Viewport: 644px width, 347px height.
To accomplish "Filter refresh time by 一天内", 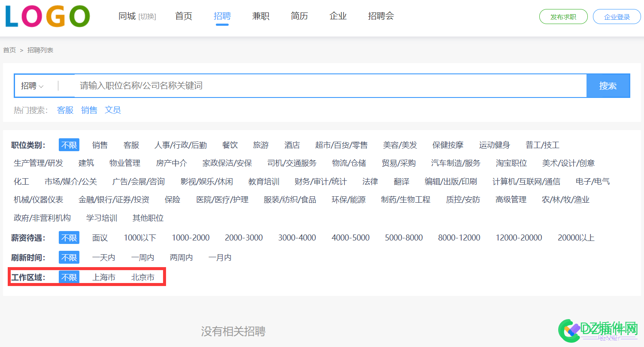I will coord(104,258).
